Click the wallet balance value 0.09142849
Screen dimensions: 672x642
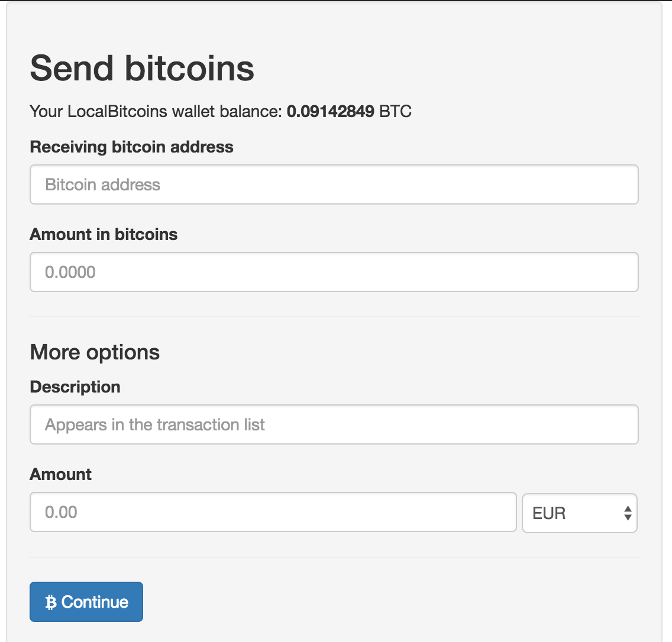point(331,111)
